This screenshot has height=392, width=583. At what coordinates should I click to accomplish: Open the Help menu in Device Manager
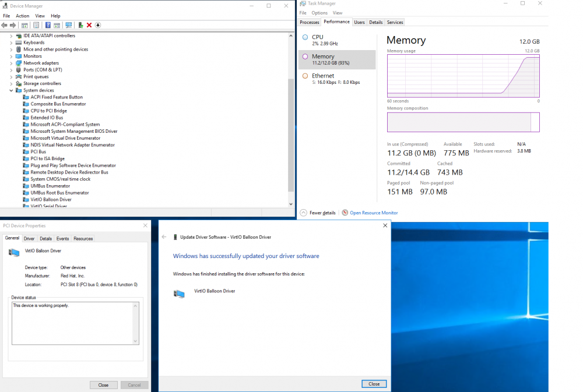[55, 16]
